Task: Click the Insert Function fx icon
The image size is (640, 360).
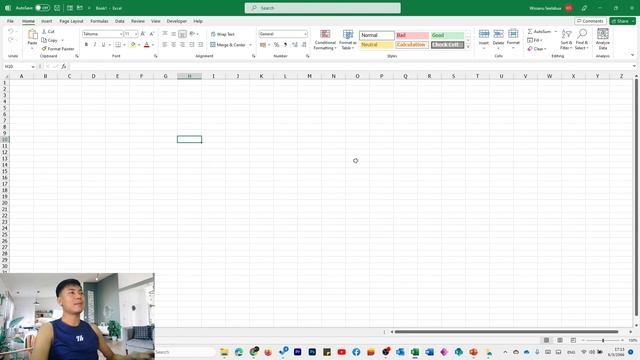Action: tap(64, 66)
